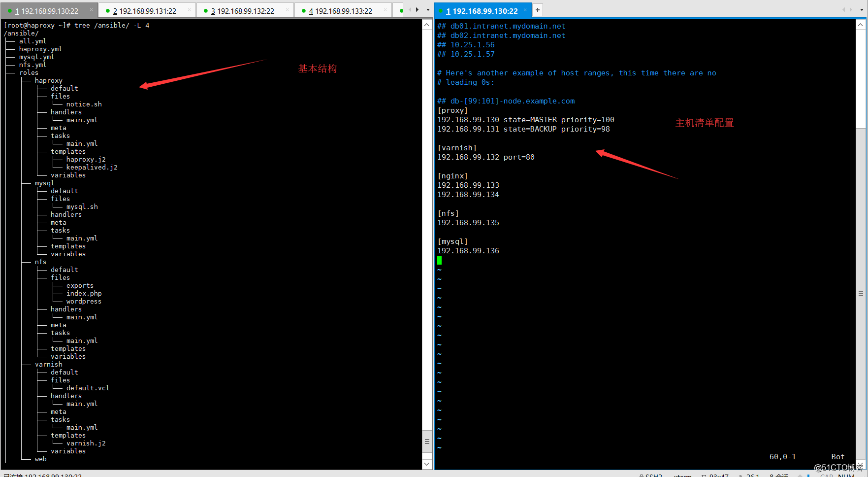
Task: Click exports under nfs files
Action: click(80, 285)
